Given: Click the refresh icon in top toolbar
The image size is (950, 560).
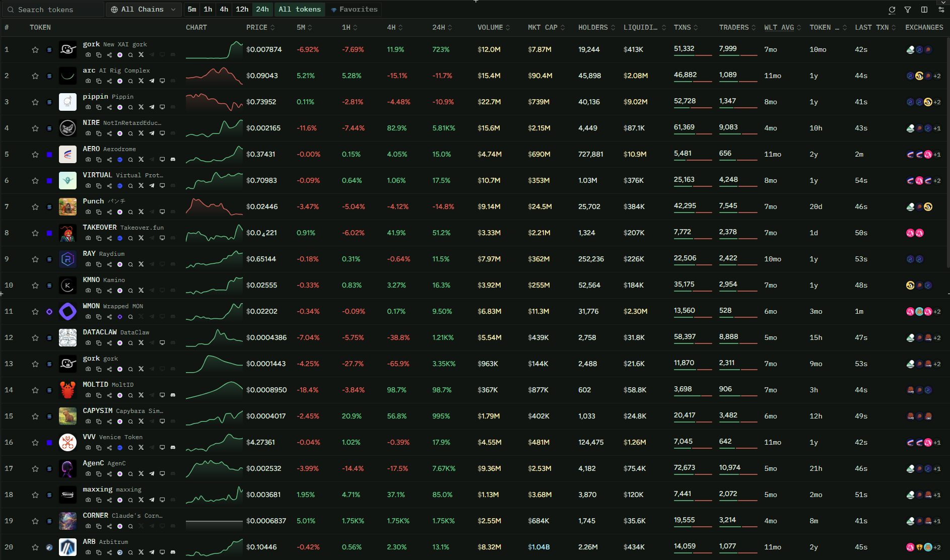Looking at the screenshot, I should pos(892,10).
